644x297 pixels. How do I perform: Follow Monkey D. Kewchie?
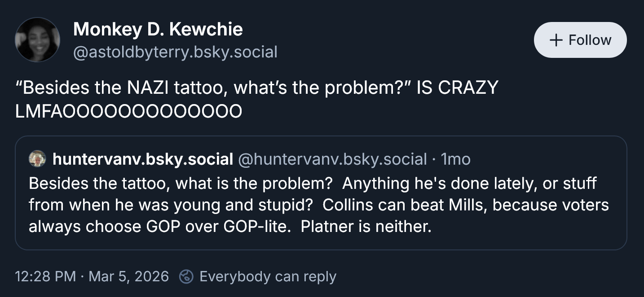[x=580, y=40]
